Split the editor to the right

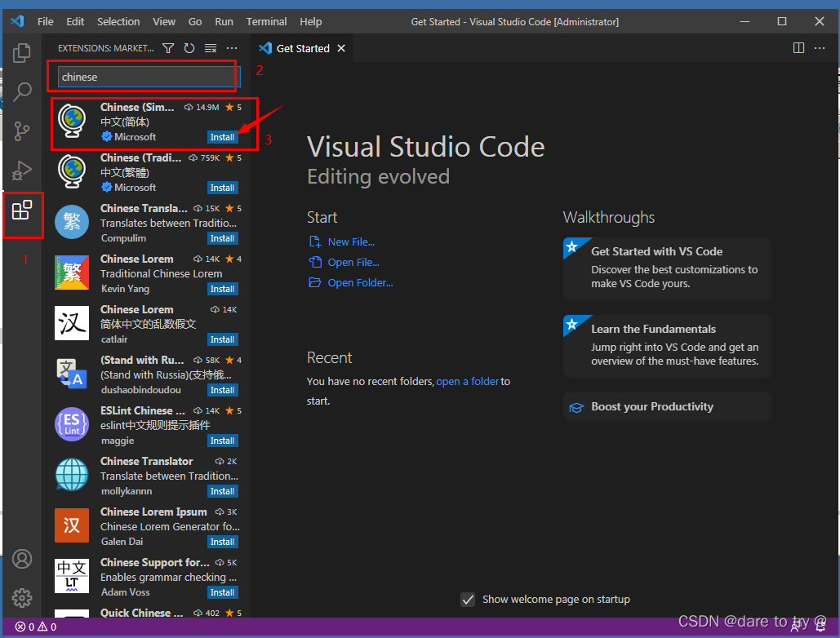tap(798, 48)
